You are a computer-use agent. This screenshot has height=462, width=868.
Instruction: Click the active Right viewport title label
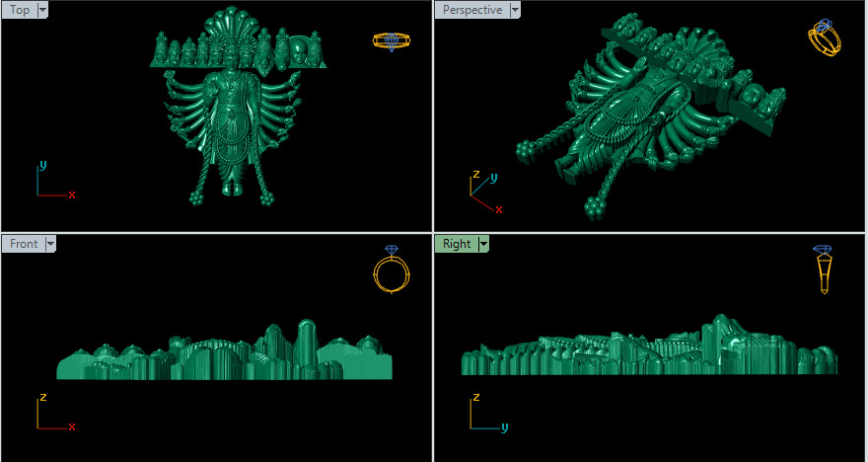click(457, 244)
